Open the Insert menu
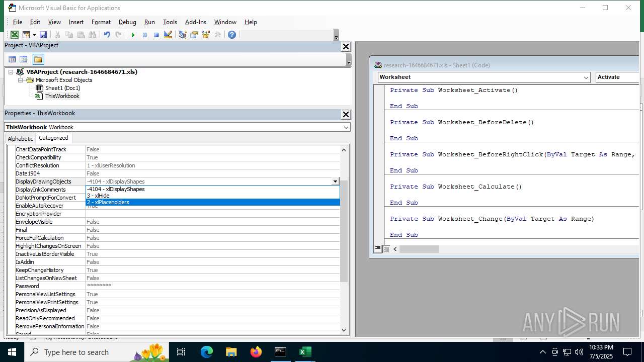 (76, 22)
